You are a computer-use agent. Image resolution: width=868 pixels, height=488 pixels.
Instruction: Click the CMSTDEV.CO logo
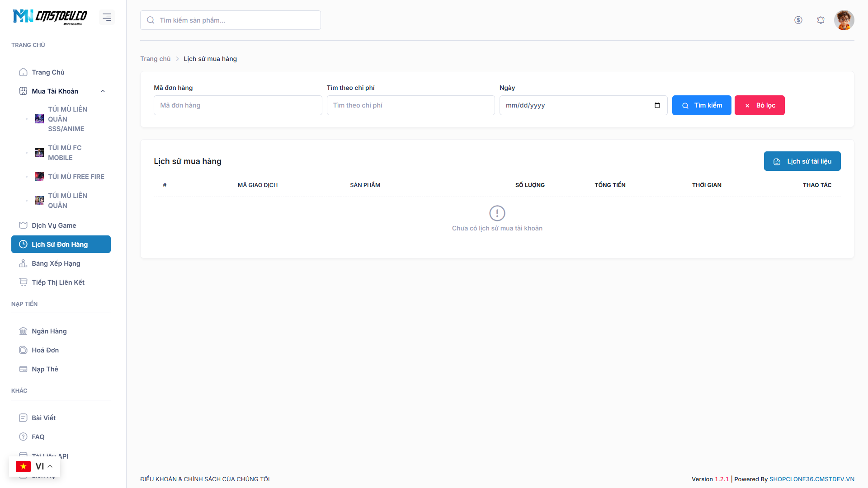point(50,17)
